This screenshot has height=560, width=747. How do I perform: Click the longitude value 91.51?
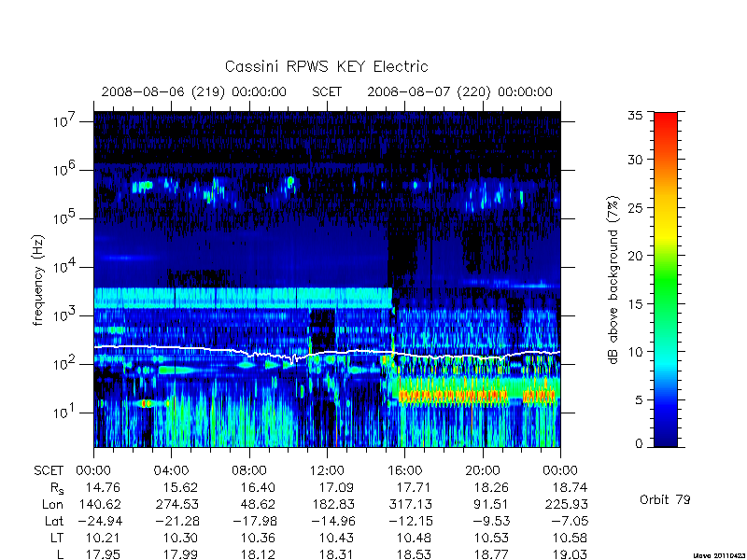coord(491,504)
